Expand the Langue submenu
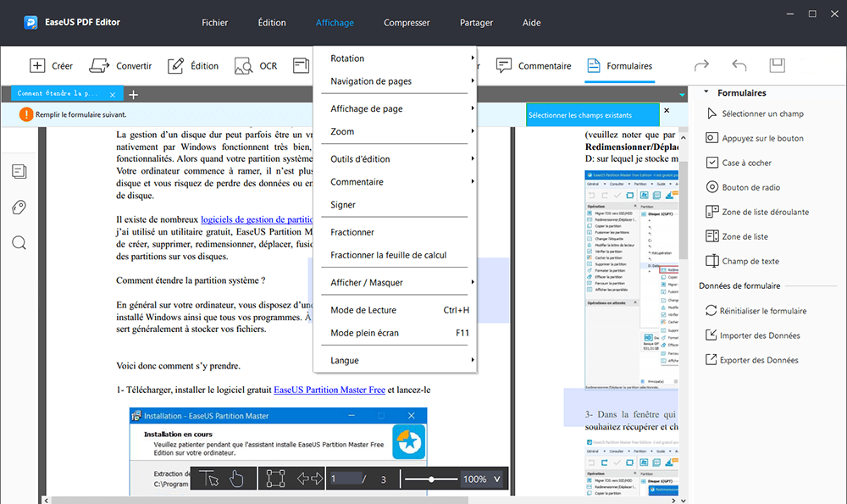This screenshot has width=847, height=504. click(395, 360)
